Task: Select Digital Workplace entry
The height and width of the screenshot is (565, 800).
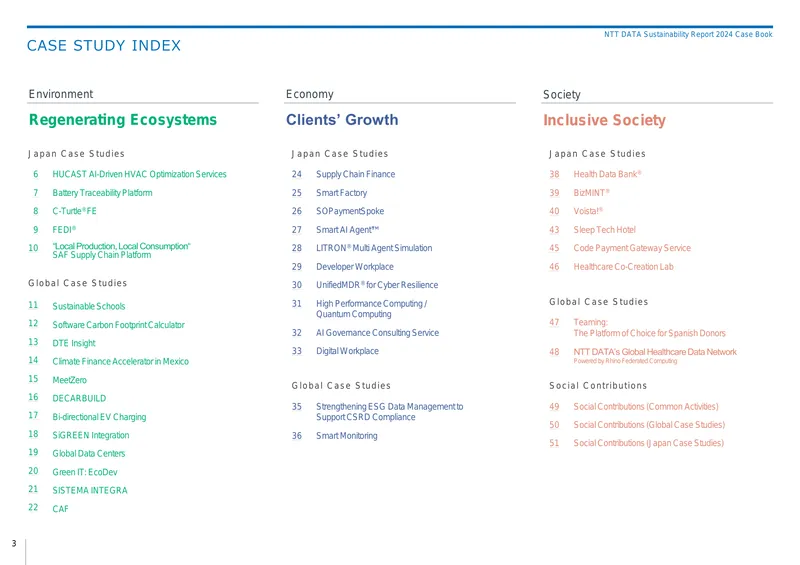Action: 347,351
